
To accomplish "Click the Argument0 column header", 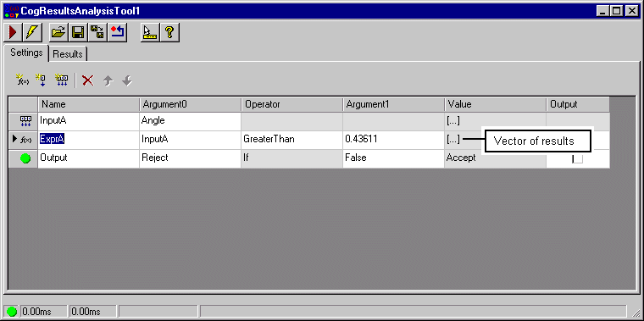I will 190,105.
